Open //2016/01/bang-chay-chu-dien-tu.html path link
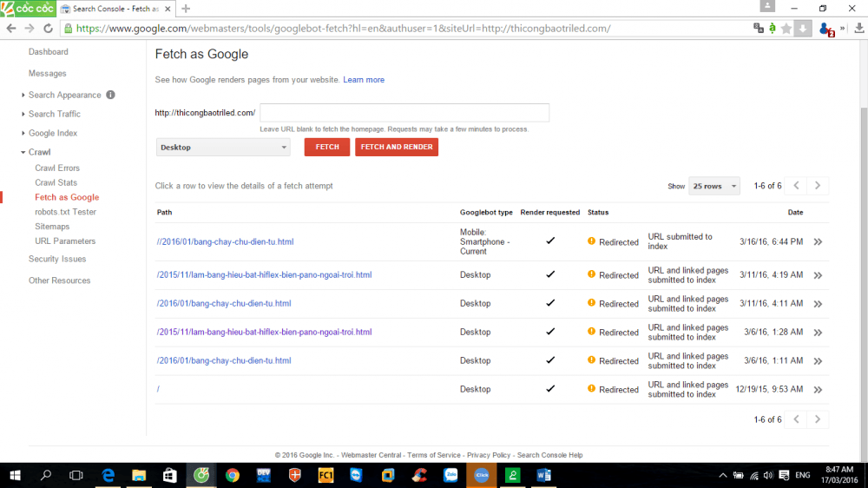The image size is (868, 488). 226,241
